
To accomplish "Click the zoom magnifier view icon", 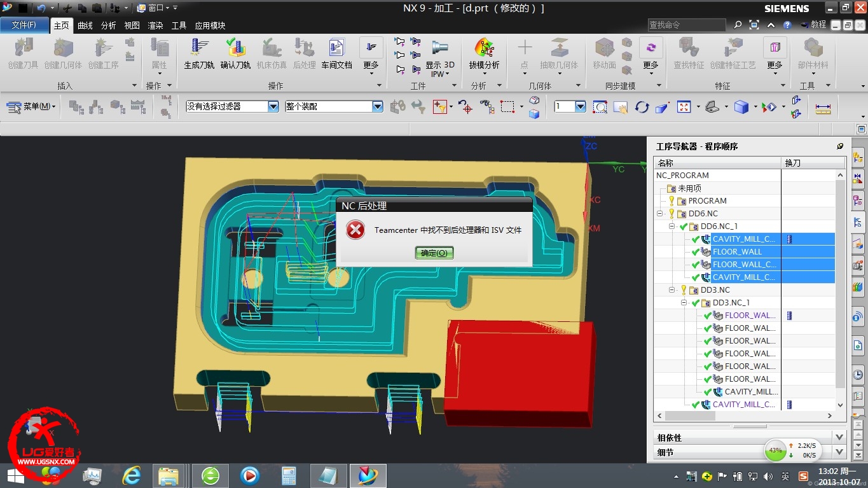I will pyautogui.click(x=600, y=107).
